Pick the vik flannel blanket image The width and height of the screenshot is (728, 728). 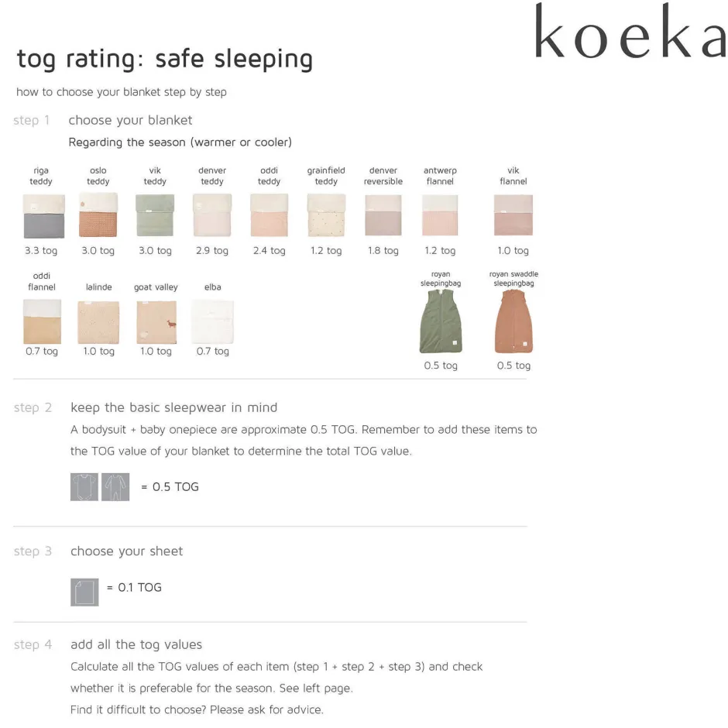pos(513,215)
